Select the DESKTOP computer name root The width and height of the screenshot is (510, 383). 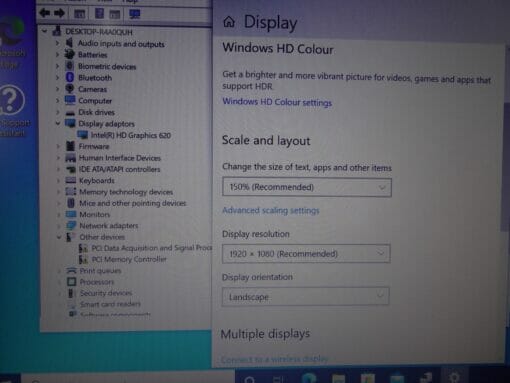click(99, 32)
